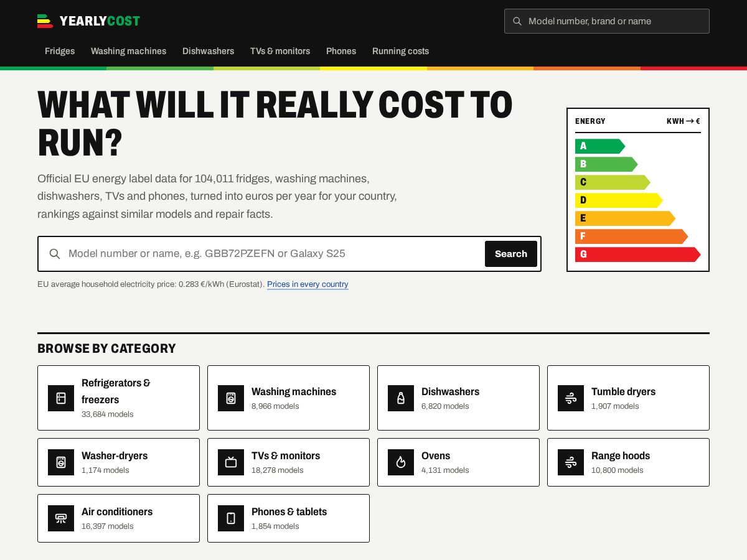The height and width of the screenshot is (560, 747).
Task: Click the '1,854 models' text
Action: tap(275, 526)
